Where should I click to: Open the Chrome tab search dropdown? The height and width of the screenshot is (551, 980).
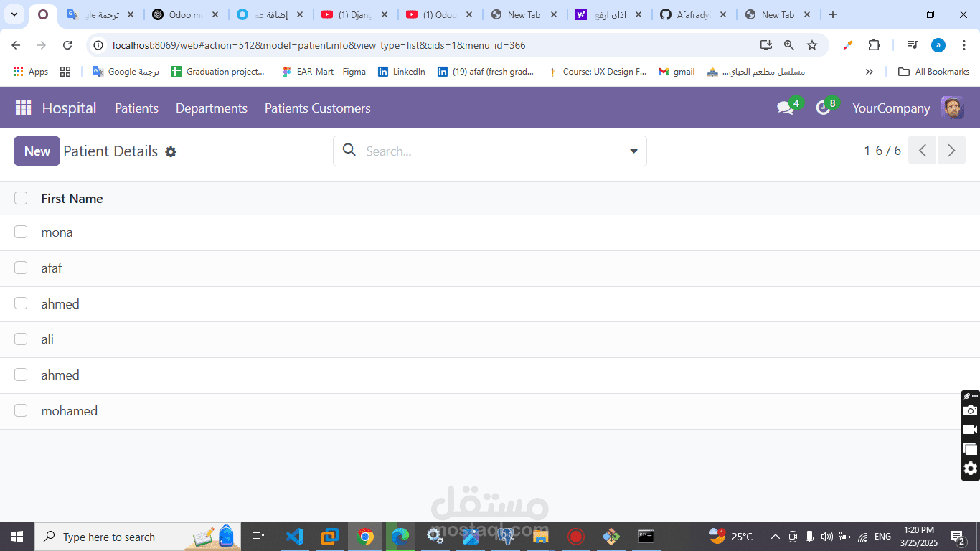tap(14, 14)
